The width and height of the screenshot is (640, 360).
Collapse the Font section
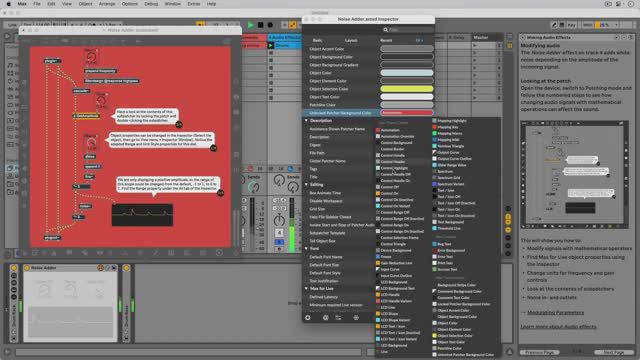(x=307, y=249)
